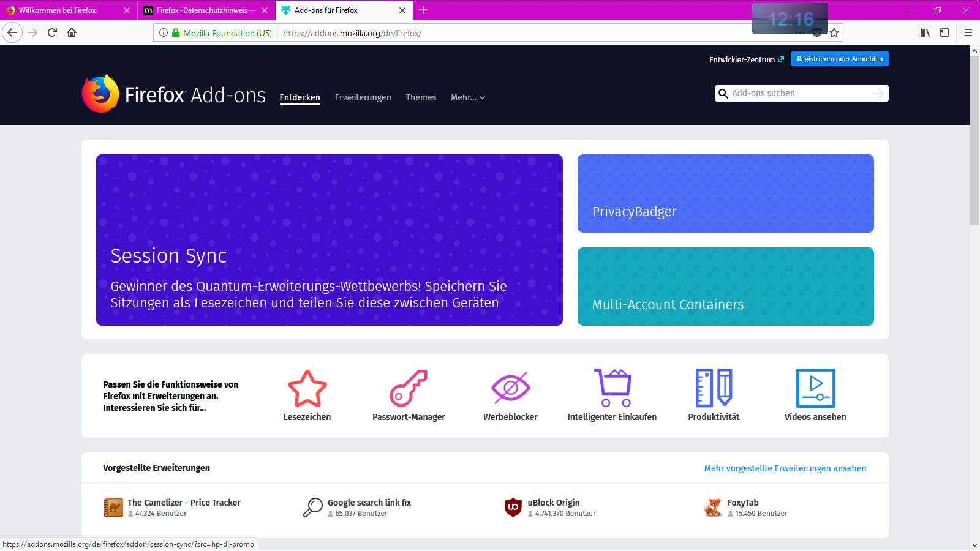Open a new tab
Screen dimensions: 980x551
point(423,10)
